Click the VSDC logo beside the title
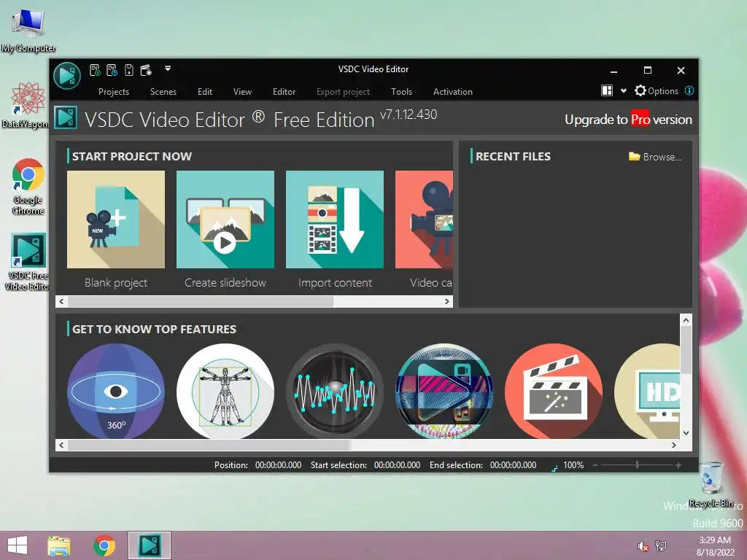The height and width of the screenshot is (560, 747). (66, 117)
